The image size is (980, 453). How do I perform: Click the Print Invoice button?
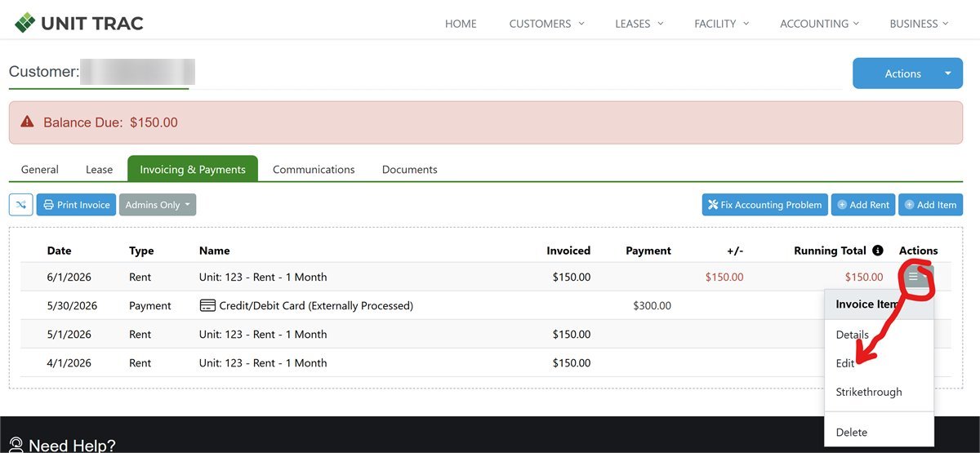(76, 205)
